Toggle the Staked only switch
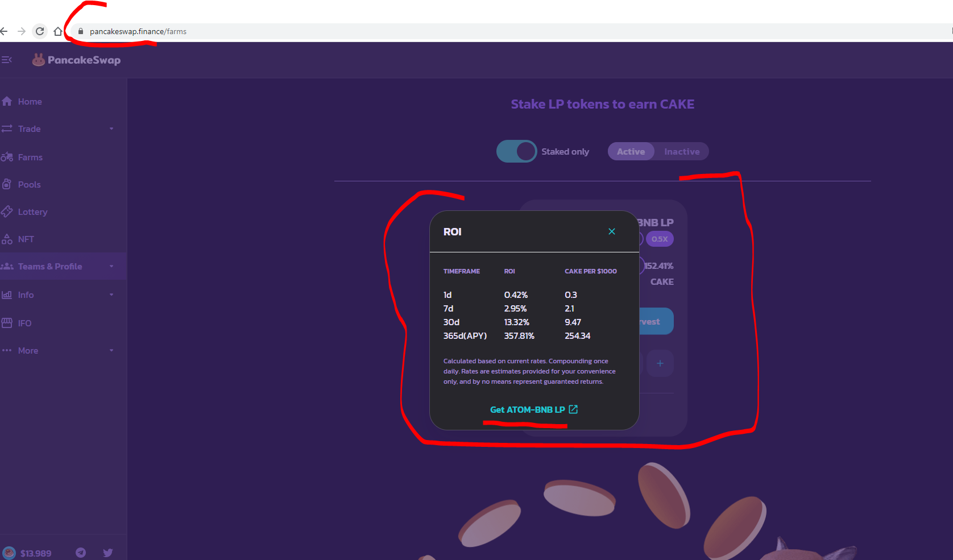 [x=516, y=152]
